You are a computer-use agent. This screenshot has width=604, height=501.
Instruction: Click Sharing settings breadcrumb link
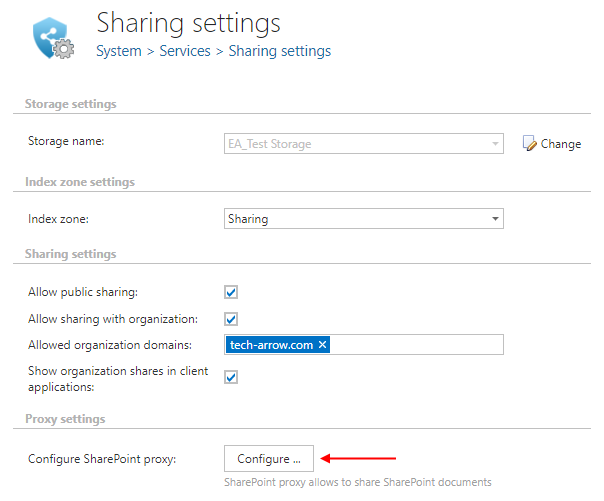click(x=280, y=51)
